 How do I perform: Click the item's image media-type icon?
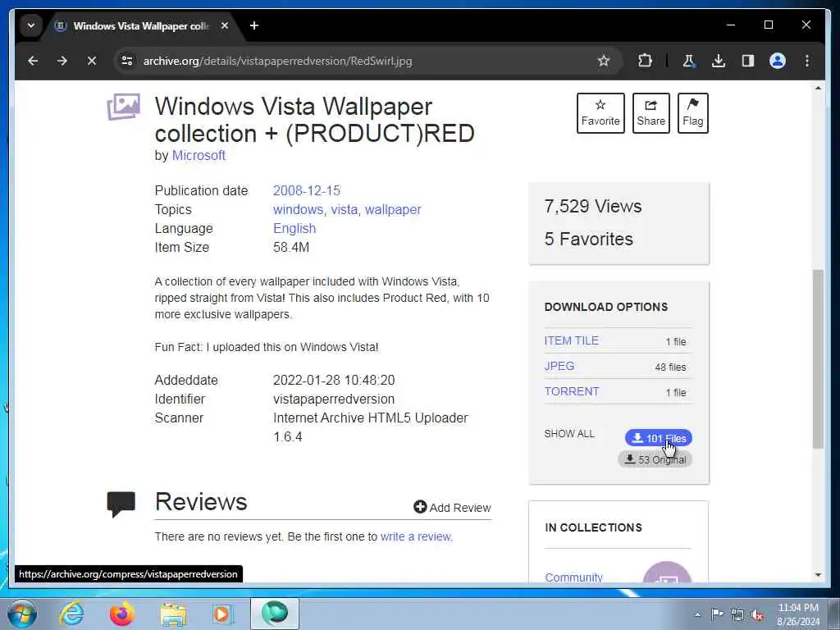[123, 107]
